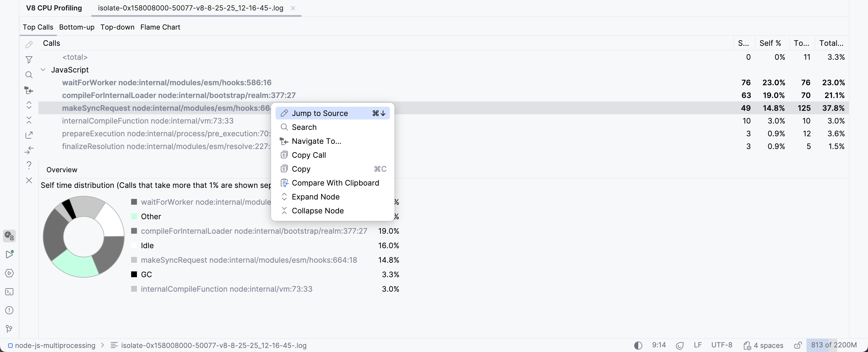Choose Copy Call from the context menu
Viewport: 868px width, 352px height.
tap(309, 155)
